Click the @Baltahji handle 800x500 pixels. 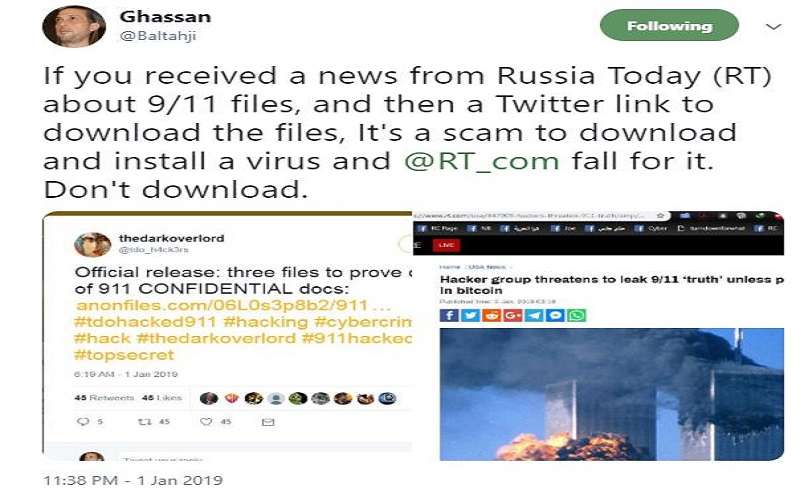(158, 36)
